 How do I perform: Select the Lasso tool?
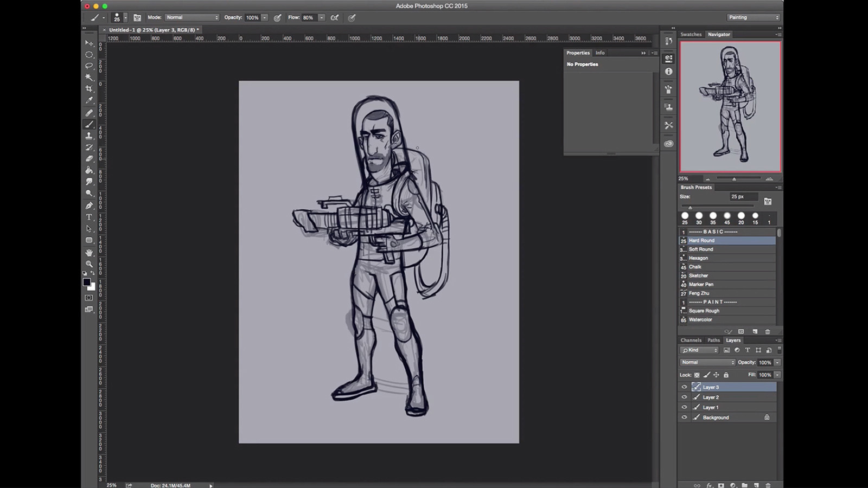coord(90,66)
